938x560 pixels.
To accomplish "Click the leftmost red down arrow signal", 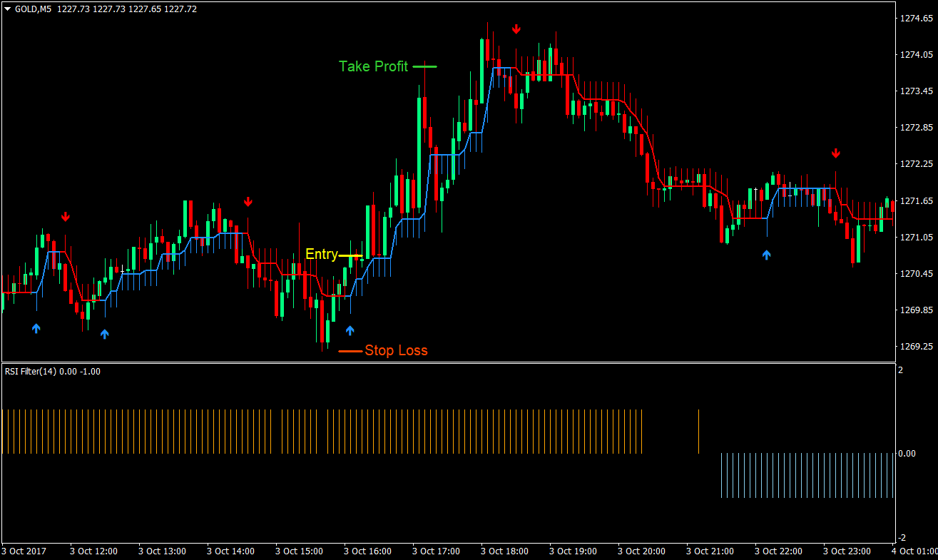I will [x=66, y=216].
